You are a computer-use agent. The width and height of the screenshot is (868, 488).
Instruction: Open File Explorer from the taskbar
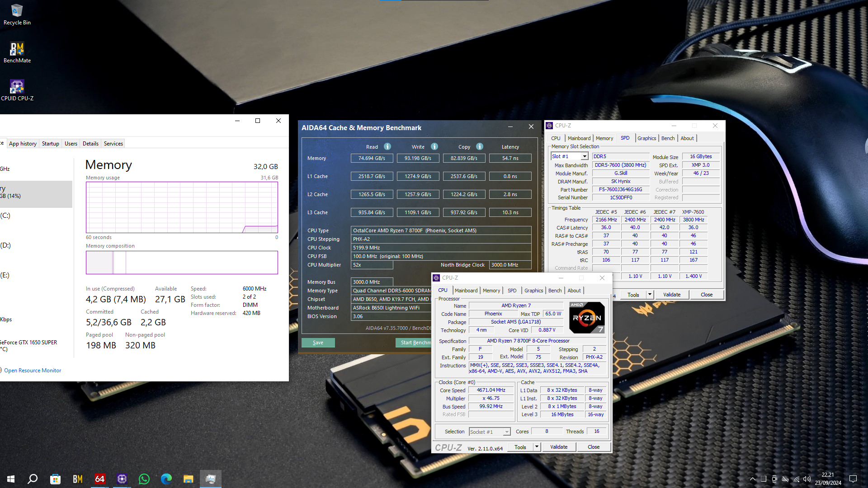click(189, 479)
